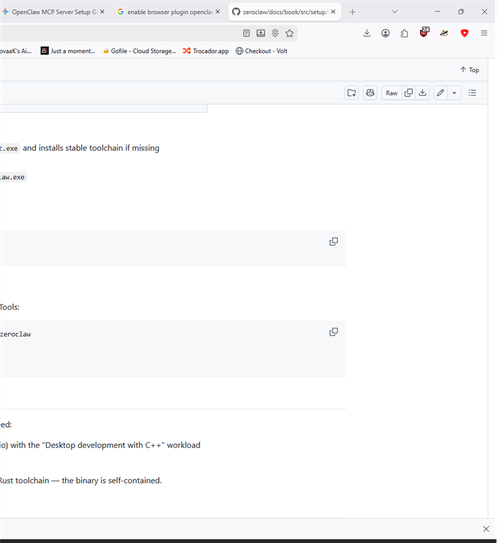Copy the first code block
The width and height of the screenshot is (500, 543).
click(x=333, y=242)
